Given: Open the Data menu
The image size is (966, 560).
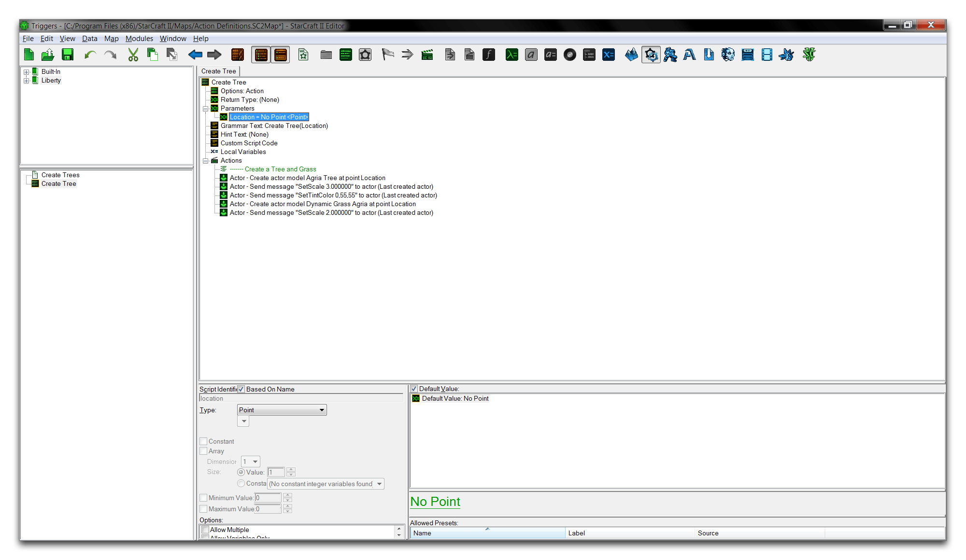Looking at the screenshot, I should click(x=89, y=39).
